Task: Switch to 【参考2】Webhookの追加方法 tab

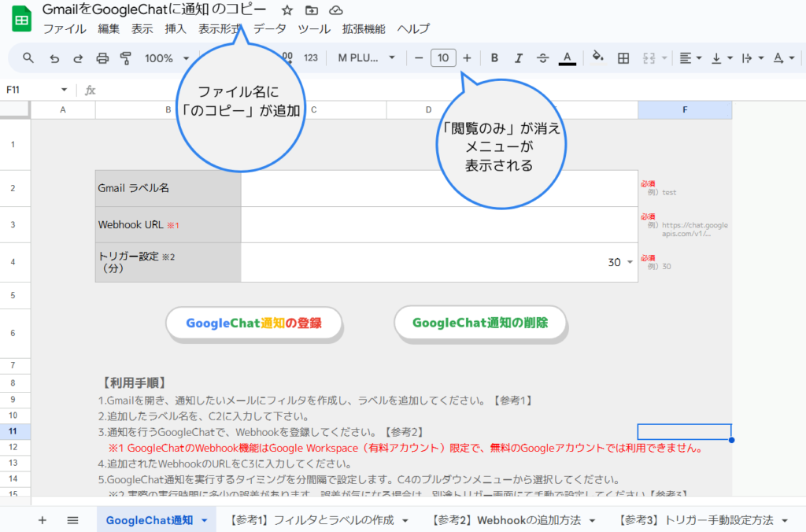Action: coord(505,520)
